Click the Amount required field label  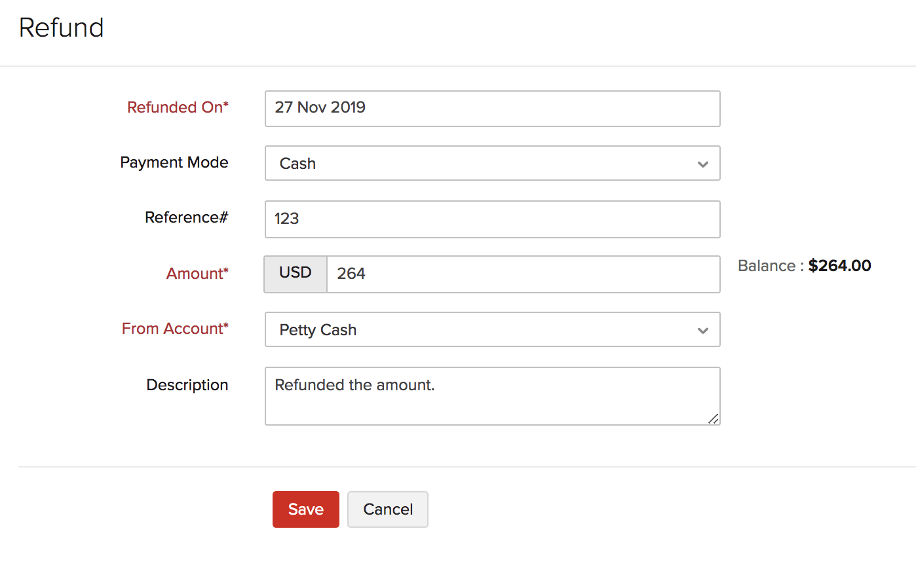coord(197,274)
